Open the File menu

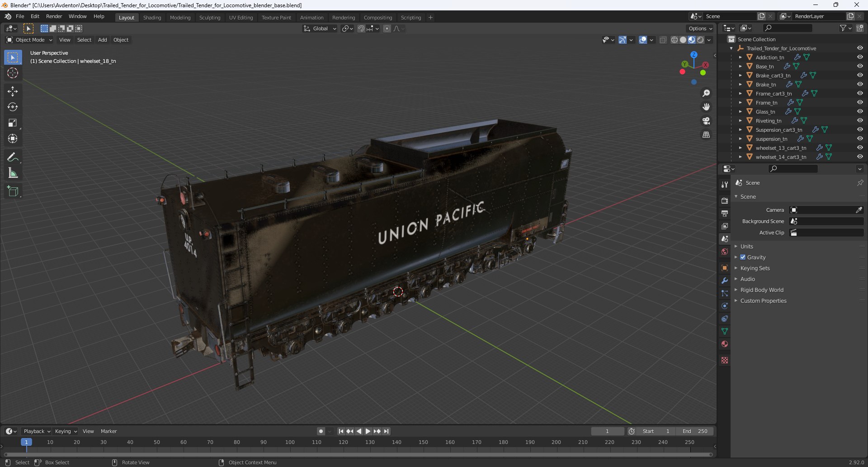tap(20, 16)
